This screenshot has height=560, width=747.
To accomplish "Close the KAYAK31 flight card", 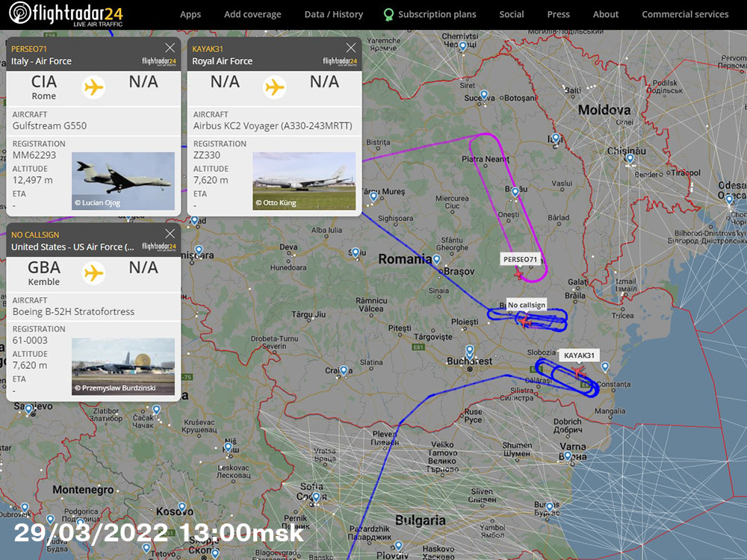I will [351, 48].
